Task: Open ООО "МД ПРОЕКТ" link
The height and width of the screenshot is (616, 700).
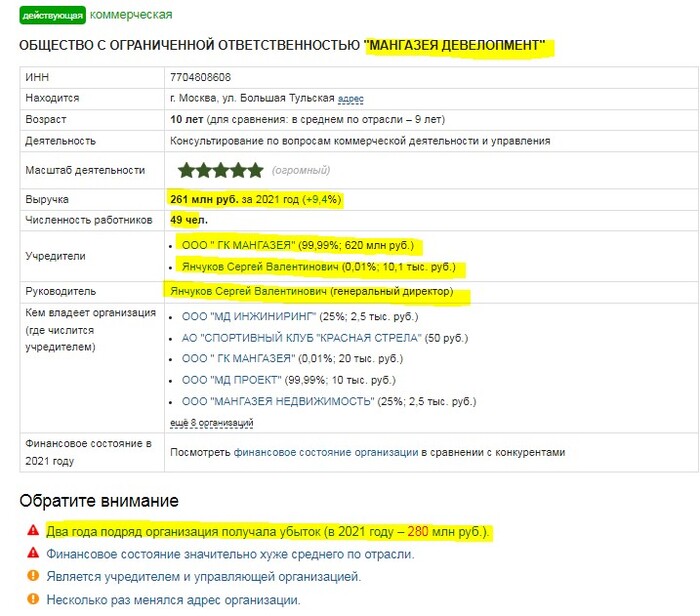Action: pyautogui.click(x=231, y=380)
